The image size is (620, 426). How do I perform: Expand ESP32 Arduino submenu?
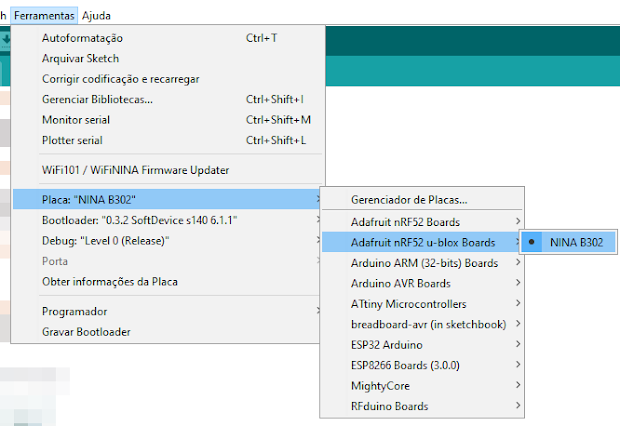(422, 345)
